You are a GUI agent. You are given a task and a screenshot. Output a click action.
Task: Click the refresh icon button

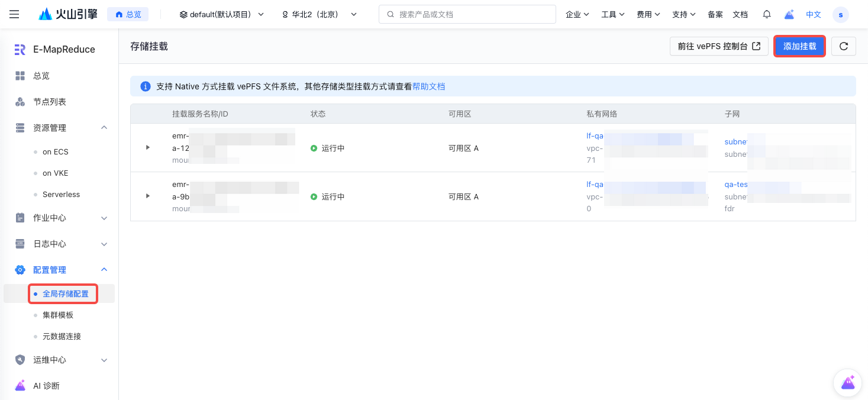tap(843, 46)
